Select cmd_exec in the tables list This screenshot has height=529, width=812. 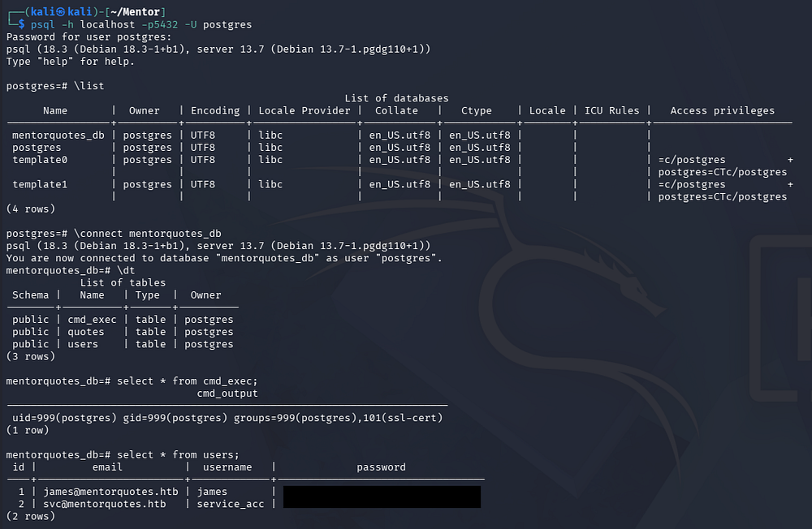92,320
